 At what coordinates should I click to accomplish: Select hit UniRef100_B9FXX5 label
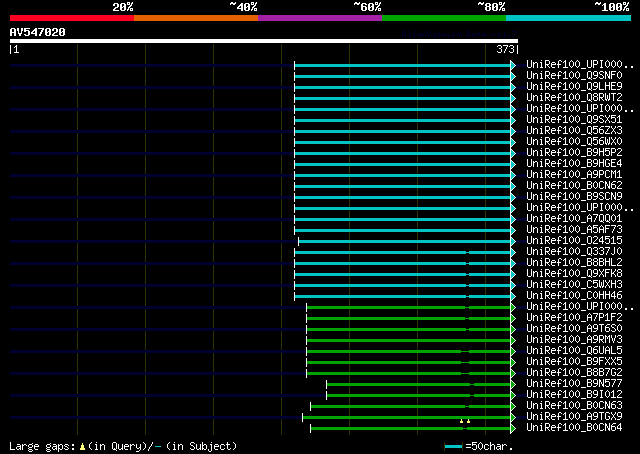coord(574,362)
